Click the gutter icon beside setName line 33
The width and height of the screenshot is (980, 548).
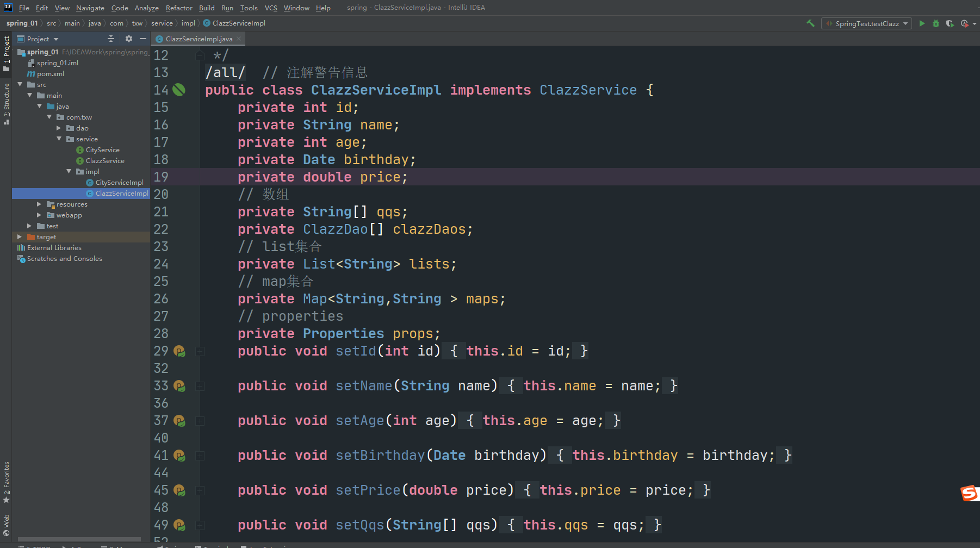point(179,386)
